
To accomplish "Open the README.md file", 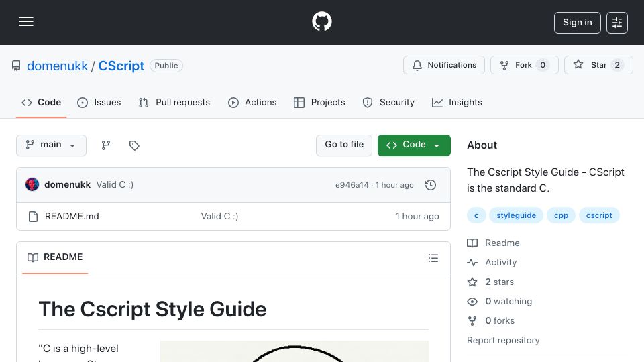I will click(x=72, y=217).
